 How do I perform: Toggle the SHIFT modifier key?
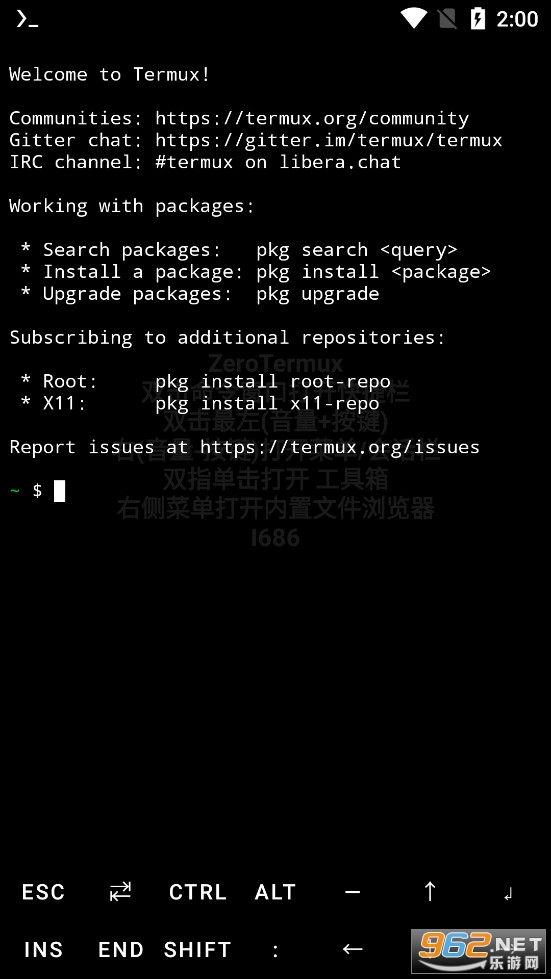point(197,950)
